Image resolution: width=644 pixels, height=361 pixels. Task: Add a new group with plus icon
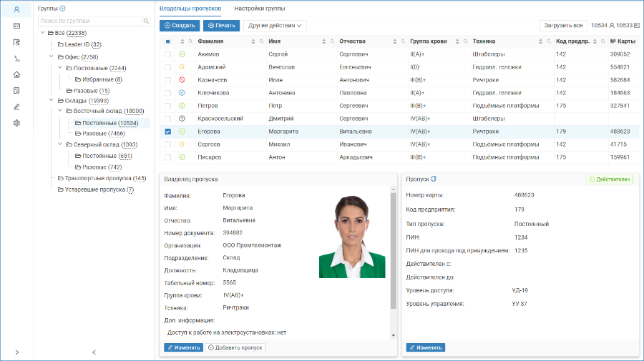[62, 8]
